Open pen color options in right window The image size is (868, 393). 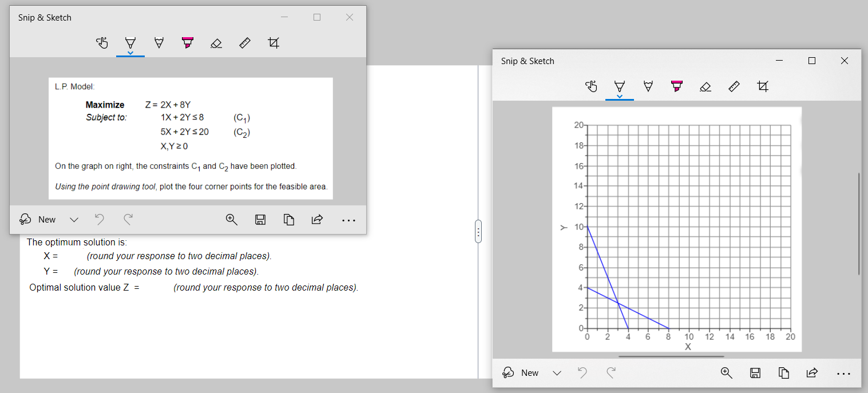620,96
